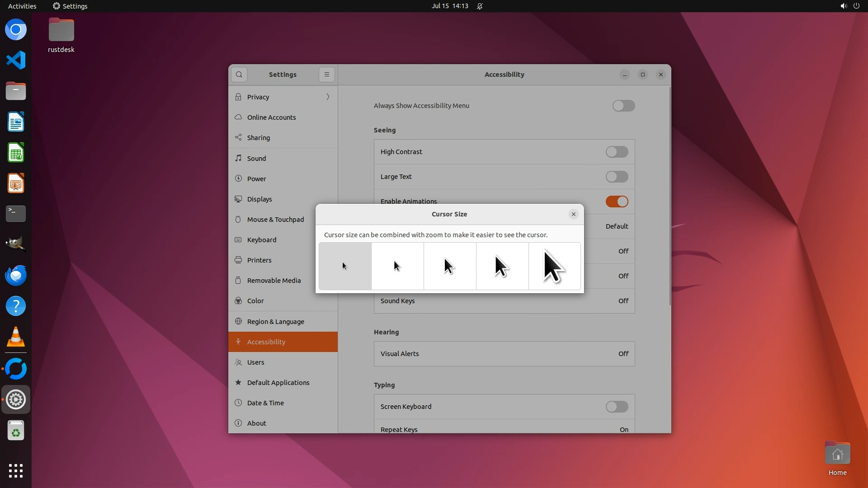Open the Visual Alerts row
Image resolution: width=868 pixels, height=488 pixels.
pos(504,354)
